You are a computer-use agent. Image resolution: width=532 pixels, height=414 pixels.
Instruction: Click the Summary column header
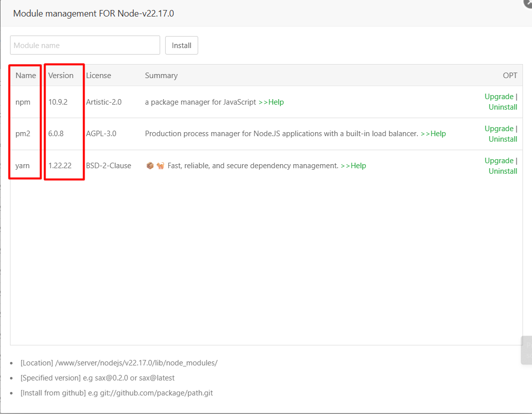(161, 75)
